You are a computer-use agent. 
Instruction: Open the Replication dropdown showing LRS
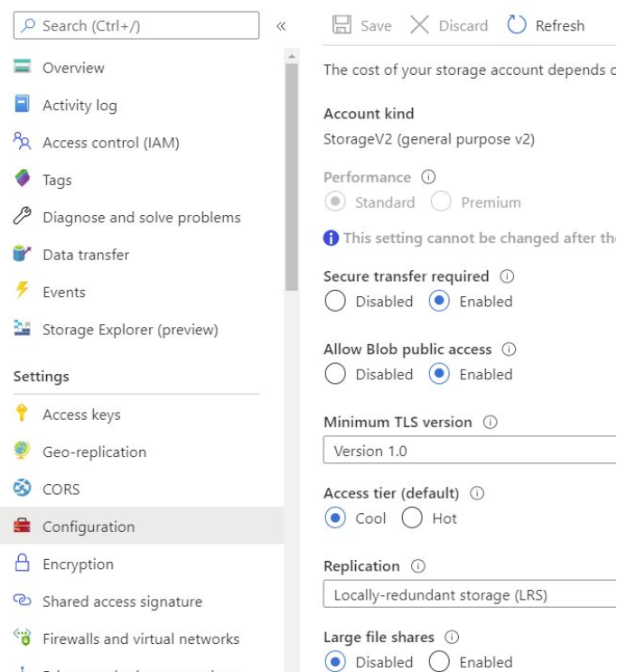click(x=470, y=593)
